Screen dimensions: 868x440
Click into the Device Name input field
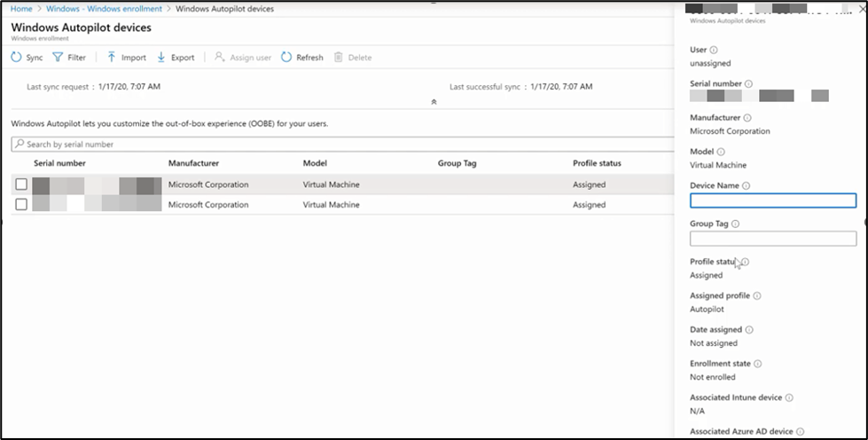[773, 200]
